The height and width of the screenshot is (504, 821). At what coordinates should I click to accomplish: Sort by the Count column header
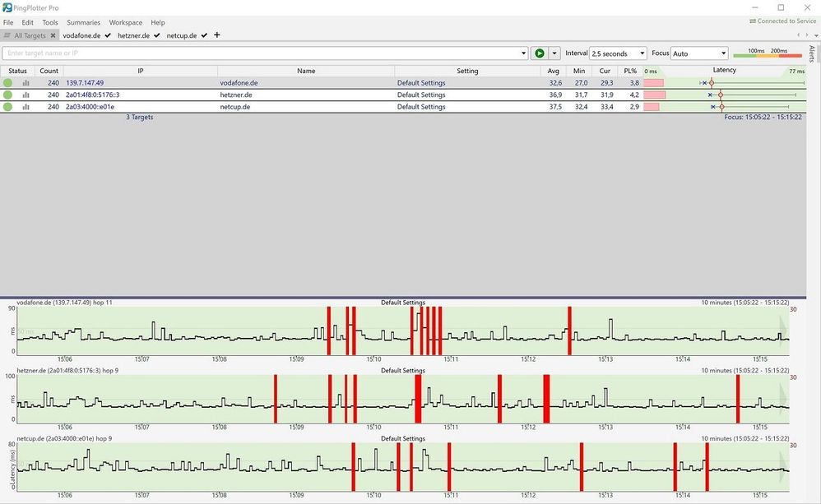(x=49, y=71)
